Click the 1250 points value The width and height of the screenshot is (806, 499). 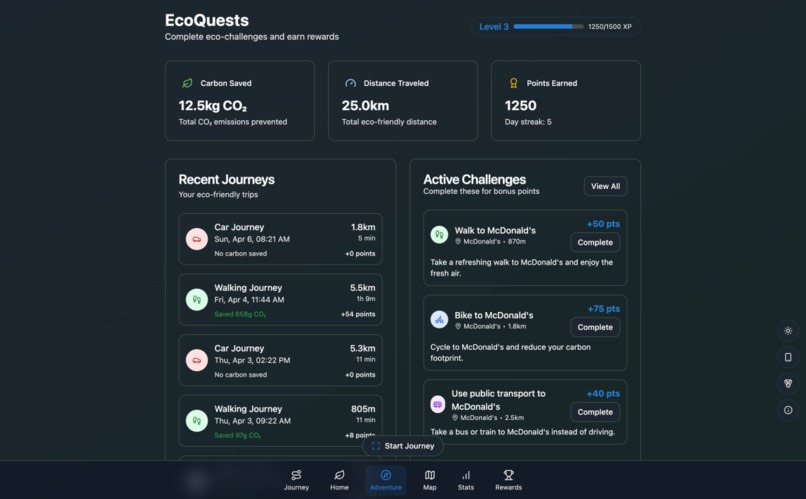point(520,105)
